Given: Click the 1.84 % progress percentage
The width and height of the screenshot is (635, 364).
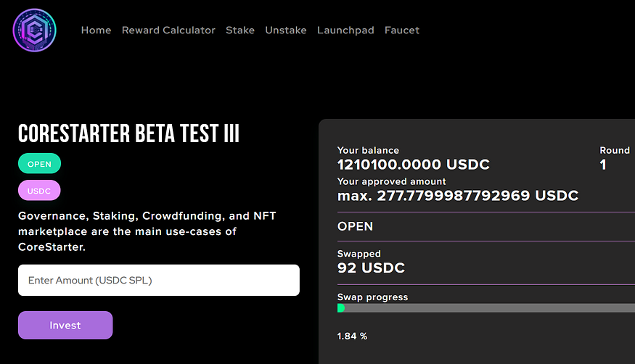Looking at the screenshot, I should coord(353,336).
